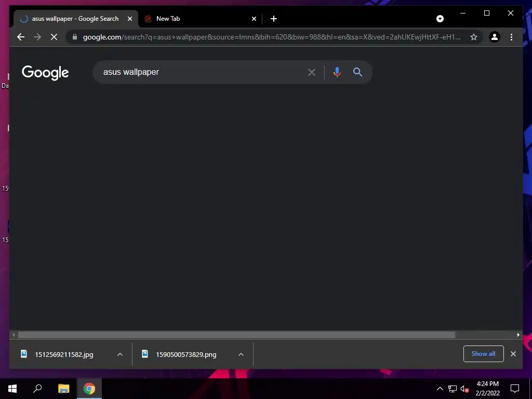Image resolution: width=532 pixels, height=399 pixels.
Task: Click Show all downloads
Action: point(484,354)
